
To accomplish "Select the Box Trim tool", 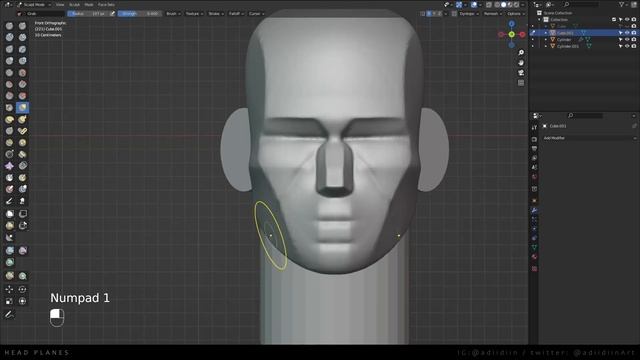I will [x=22, y=225].
